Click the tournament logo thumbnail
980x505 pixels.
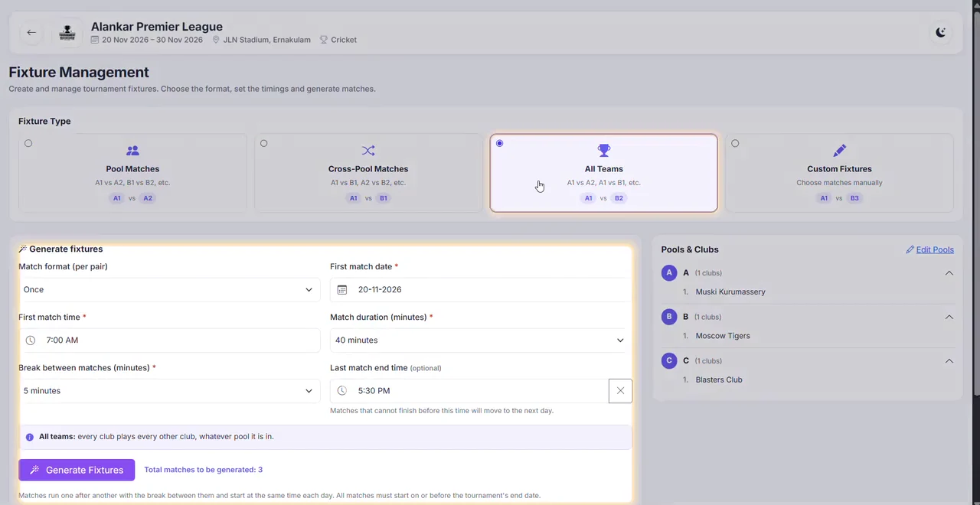67,33
